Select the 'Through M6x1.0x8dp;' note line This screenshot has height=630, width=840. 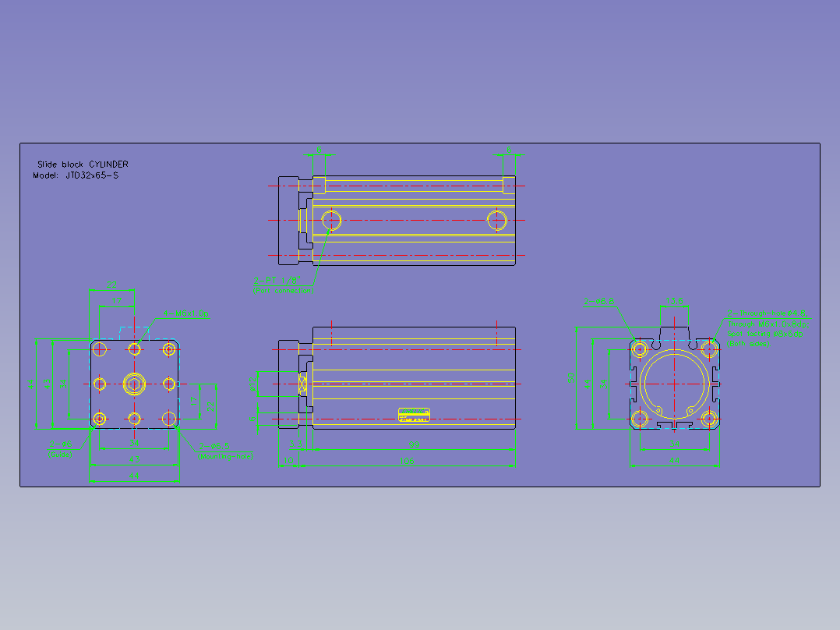point(768,324)
